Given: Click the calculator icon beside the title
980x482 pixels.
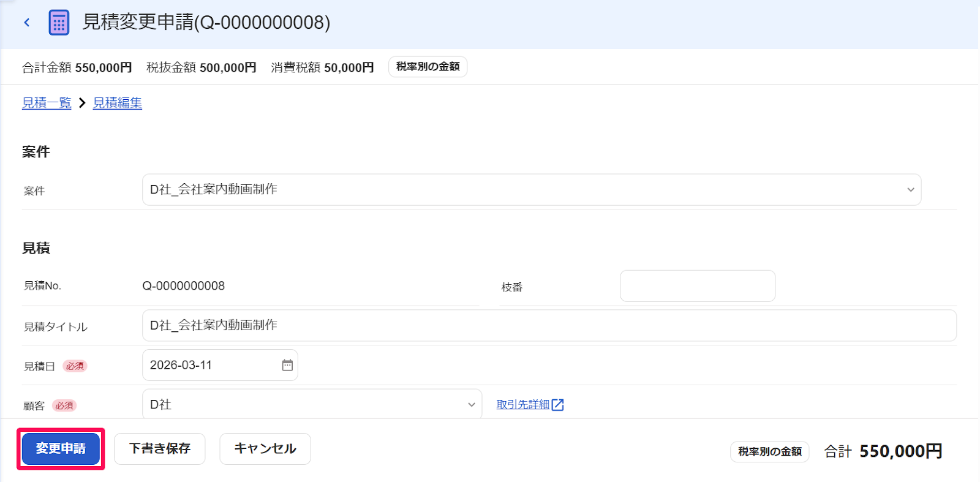Looking at the screenshot, I should click(59, 23).
